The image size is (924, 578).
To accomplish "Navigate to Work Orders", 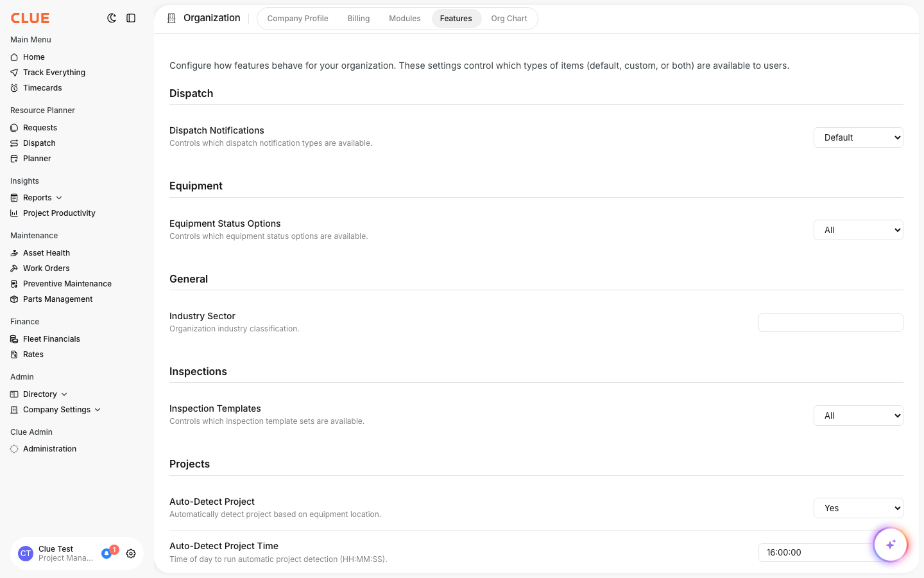I will [46, 268].
